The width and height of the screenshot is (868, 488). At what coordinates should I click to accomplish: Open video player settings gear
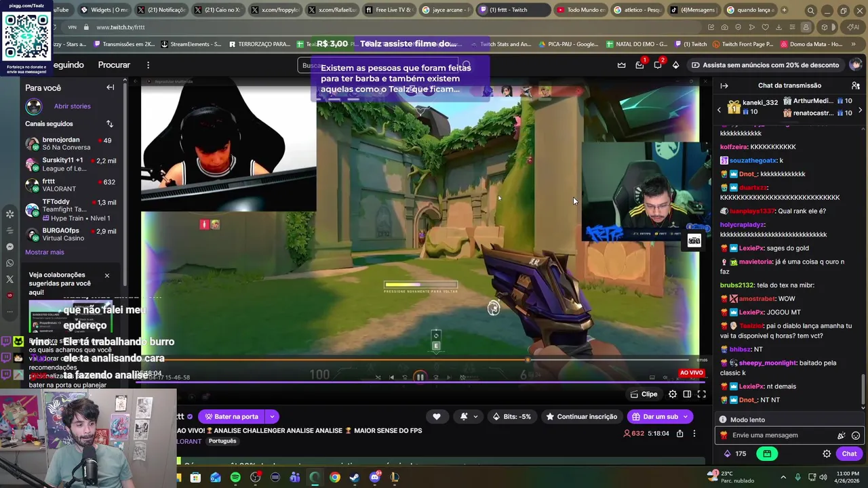(x=673, y=394)
